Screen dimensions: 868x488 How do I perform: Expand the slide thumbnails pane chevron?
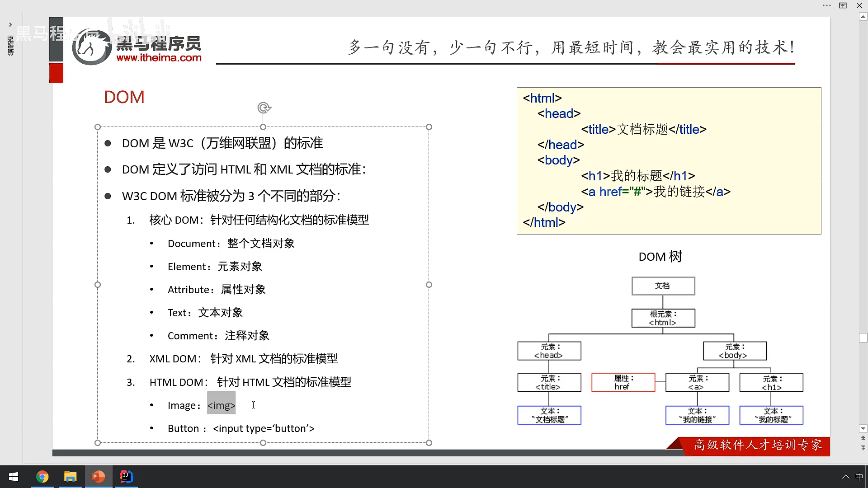click(10, 24)
